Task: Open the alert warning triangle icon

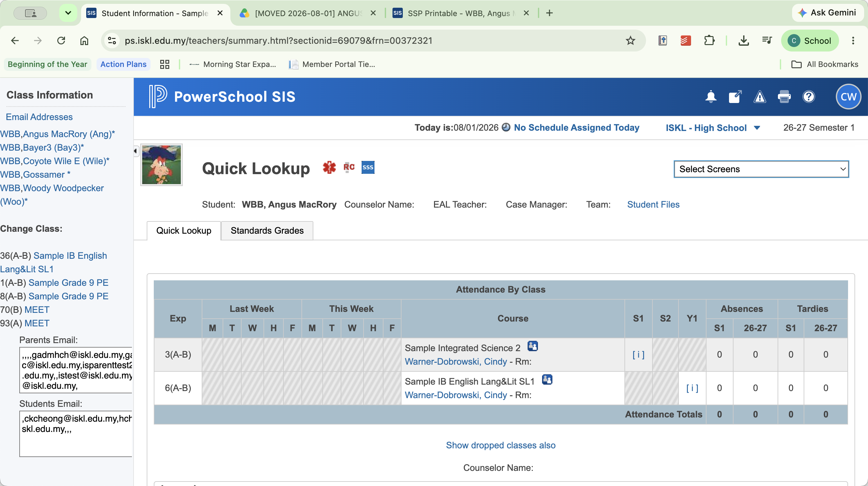Action: (x=760, y=97)
